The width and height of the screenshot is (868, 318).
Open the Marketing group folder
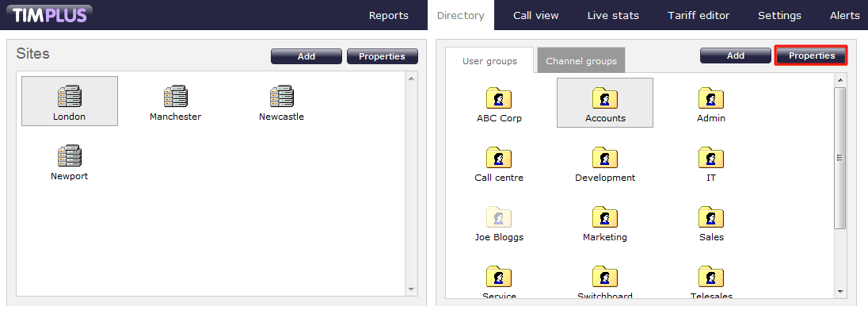(x=605, y=218)
